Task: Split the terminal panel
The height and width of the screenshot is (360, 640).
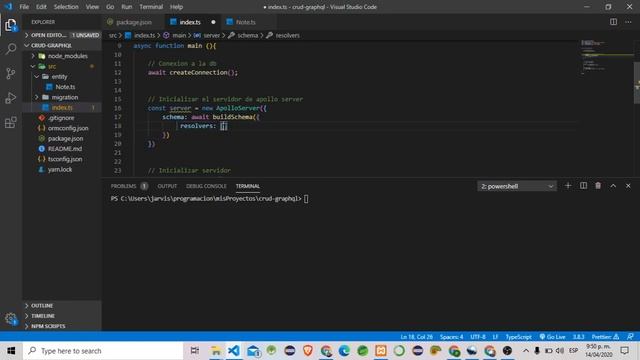Action: (583, 186)
